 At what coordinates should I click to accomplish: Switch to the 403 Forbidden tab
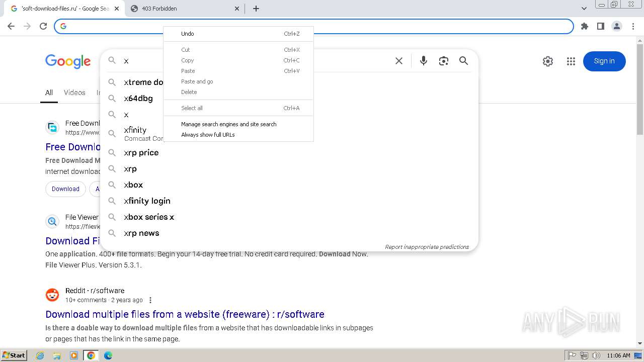(x=184, y=9)
